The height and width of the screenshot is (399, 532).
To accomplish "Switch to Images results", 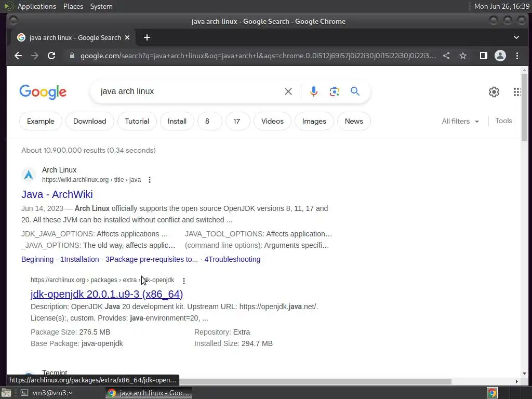I will tap(314, 121).
